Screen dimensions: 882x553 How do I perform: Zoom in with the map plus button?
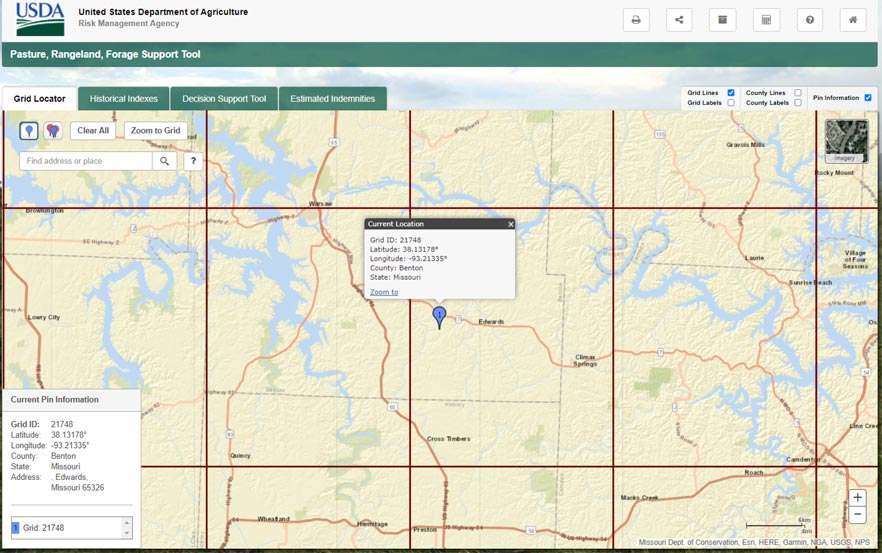point(857,498)
